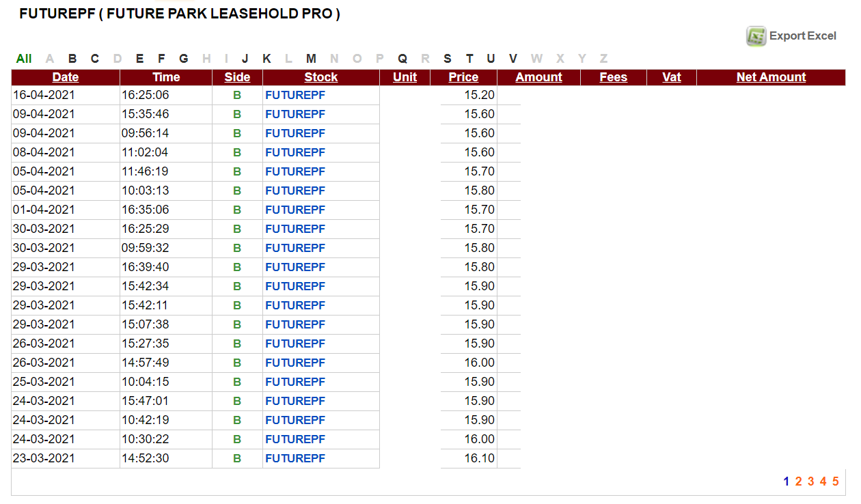Filter stocks by letter J
861x504 pixels.
245,59
